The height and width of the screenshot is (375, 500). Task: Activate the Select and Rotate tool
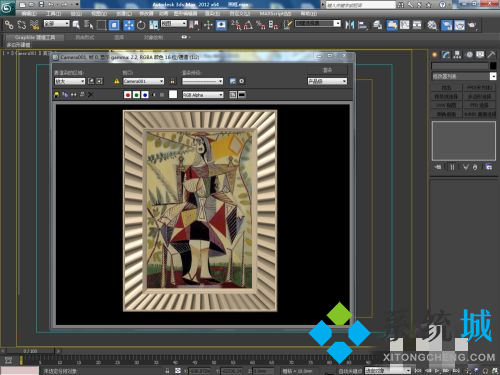[141, 25]
